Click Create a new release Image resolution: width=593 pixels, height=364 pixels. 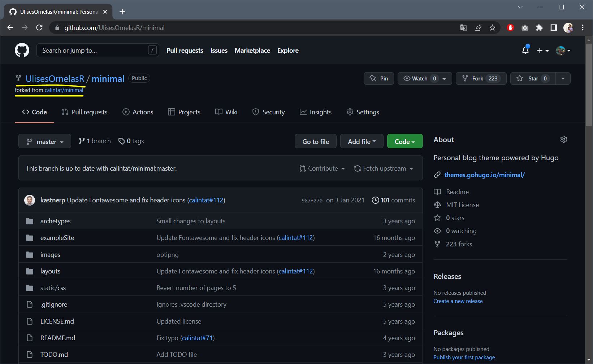tap(458, 301)
